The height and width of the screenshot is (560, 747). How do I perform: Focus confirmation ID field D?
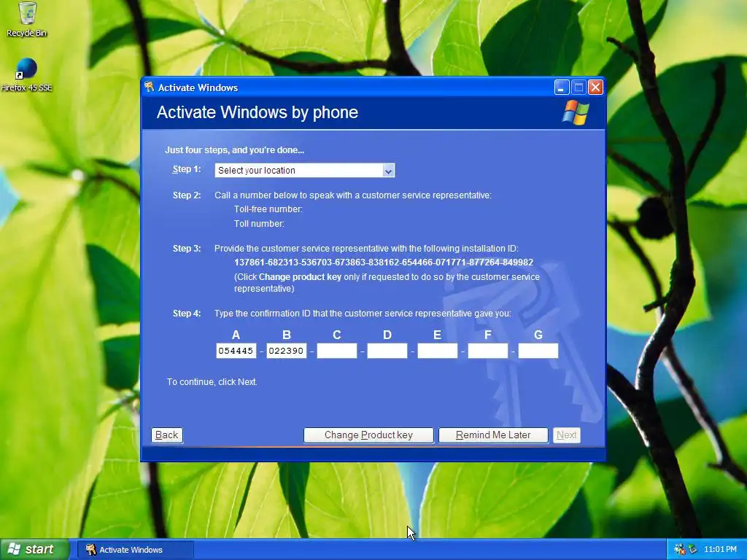(387, 351)
